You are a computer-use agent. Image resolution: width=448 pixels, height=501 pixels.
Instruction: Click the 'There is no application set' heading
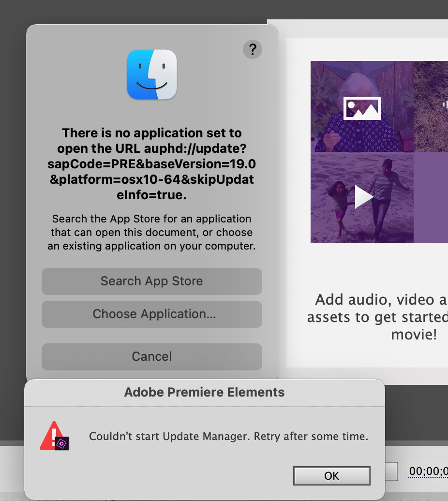152,163
